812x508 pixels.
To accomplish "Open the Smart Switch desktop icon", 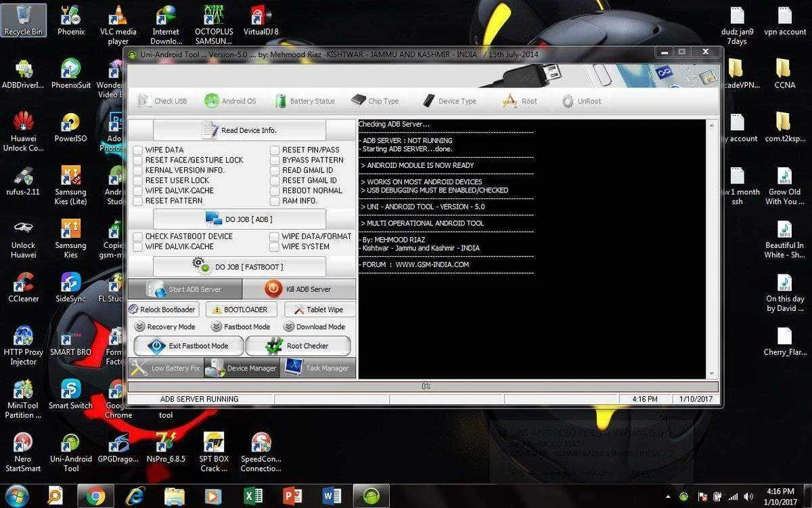I will [x=70, y=394].
